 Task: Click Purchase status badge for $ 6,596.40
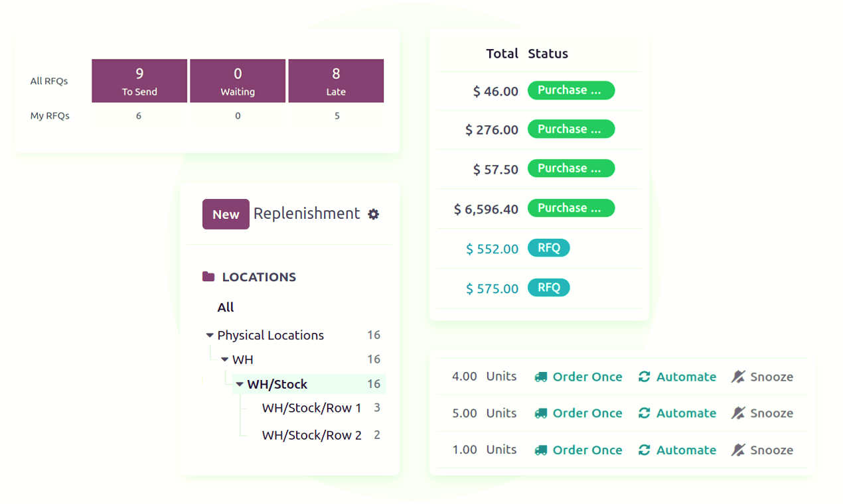[571, 208]
